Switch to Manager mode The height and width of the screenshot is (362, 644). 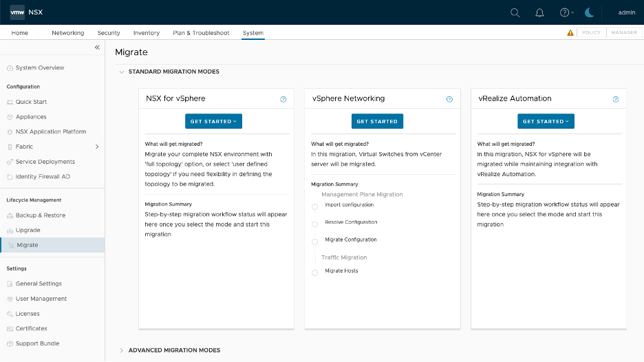[x=624, y=32]
